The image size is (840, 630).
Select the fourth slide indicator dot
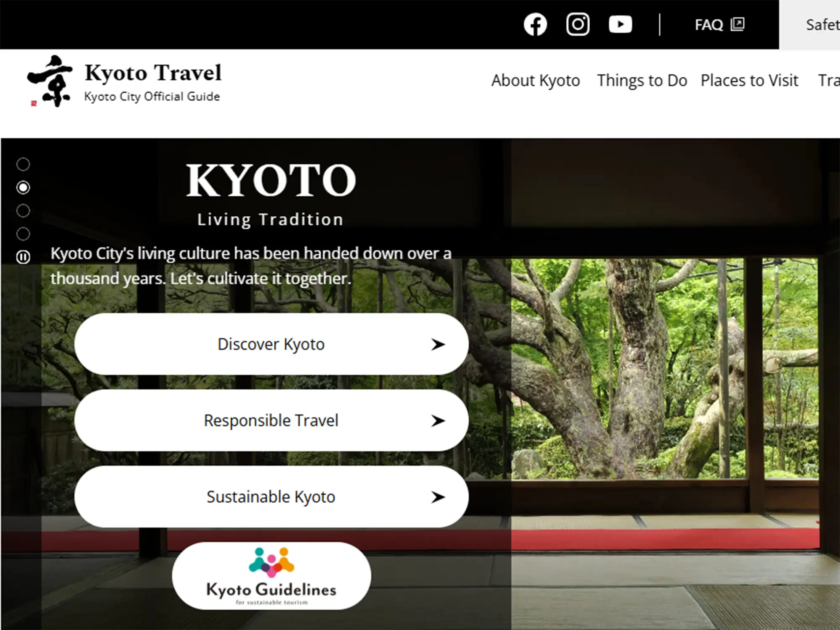(x=23, y=234)
